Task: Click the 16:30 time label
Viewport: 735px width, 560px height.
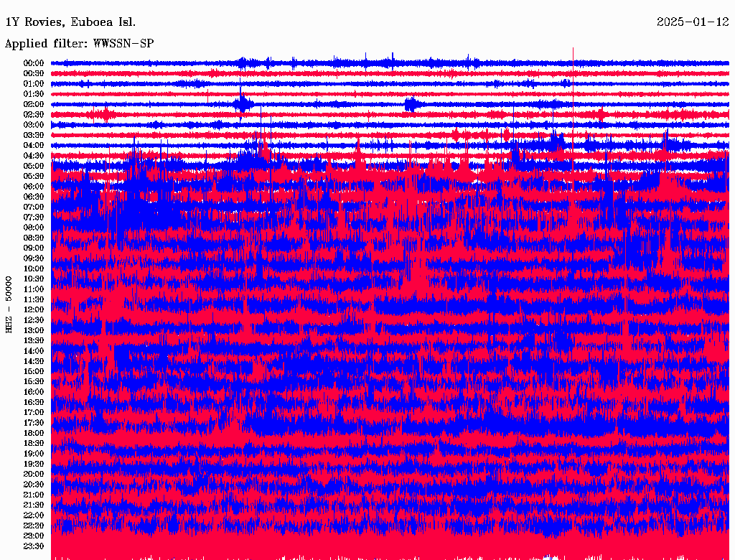Action: [34, 403]
